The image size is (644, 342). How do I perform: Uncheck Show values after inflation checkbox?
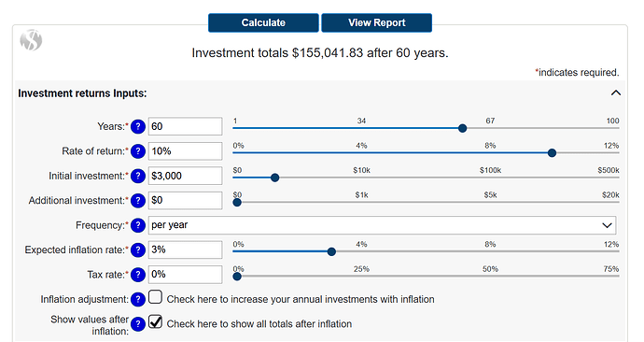tap(155, 321)
